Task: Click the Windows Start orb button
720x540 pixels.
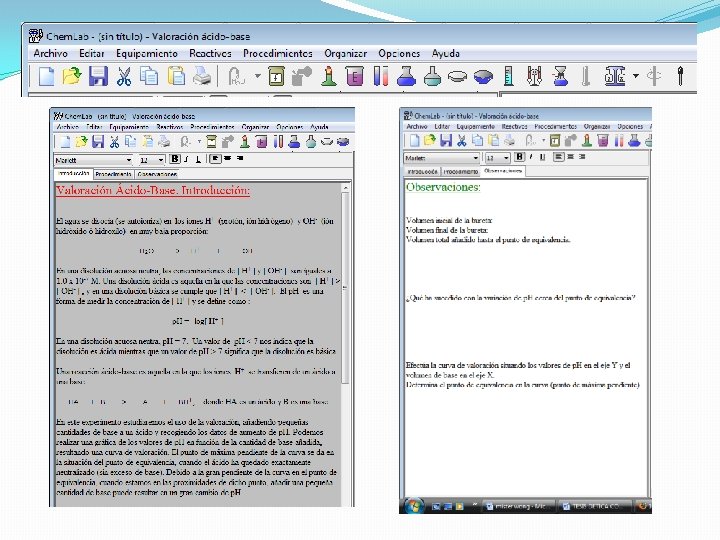Action: [x=415, y=506]
